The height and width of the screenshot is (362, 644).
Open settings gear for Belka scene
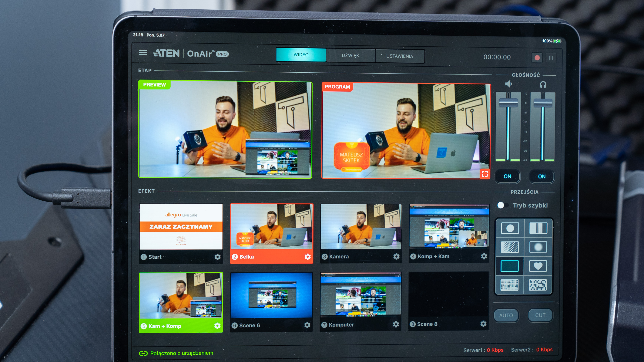point(307,257)
